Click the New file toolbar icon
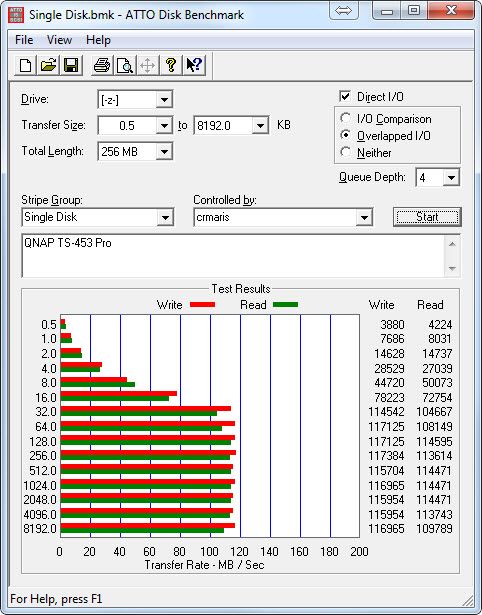This screenshot has width=482, height=615. click(25, 65)
